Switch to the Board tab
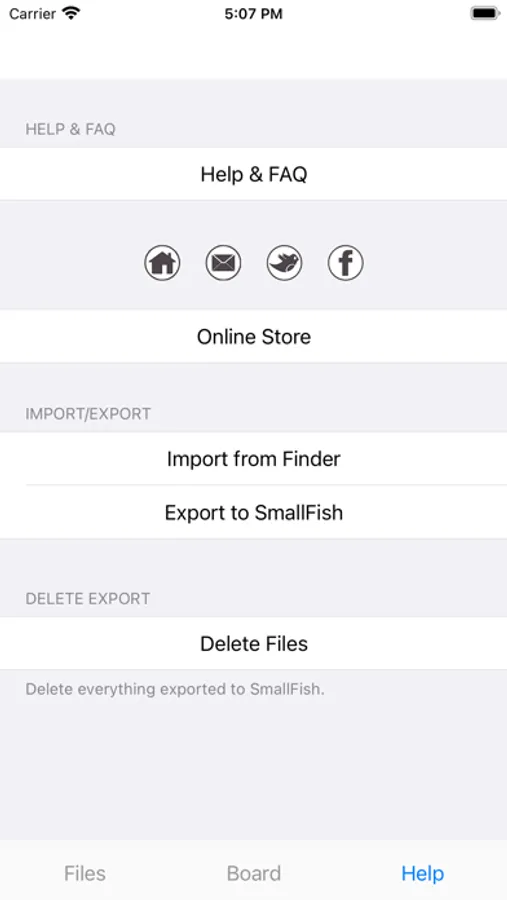The width and height of the screenshot is (507, 900). (x=254, y=873)
